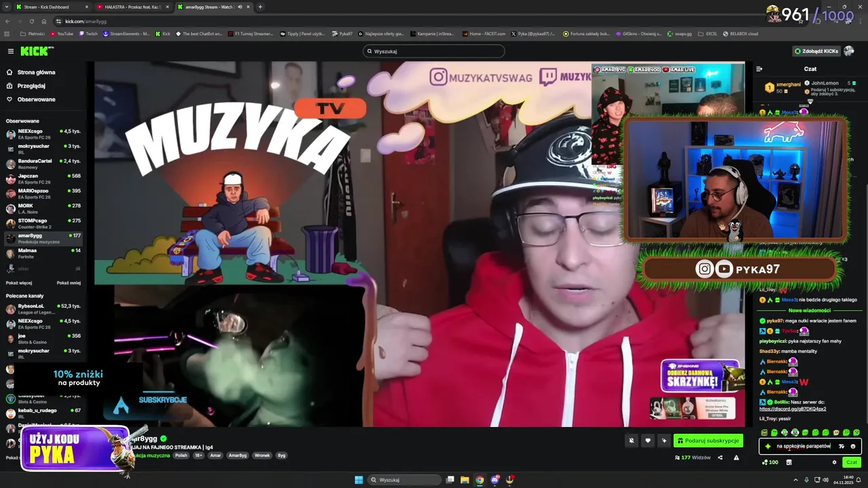Image resolution: width=868 pixels, height=488 pixels.
Task: Click the browser home button
Action: [44, 21]
